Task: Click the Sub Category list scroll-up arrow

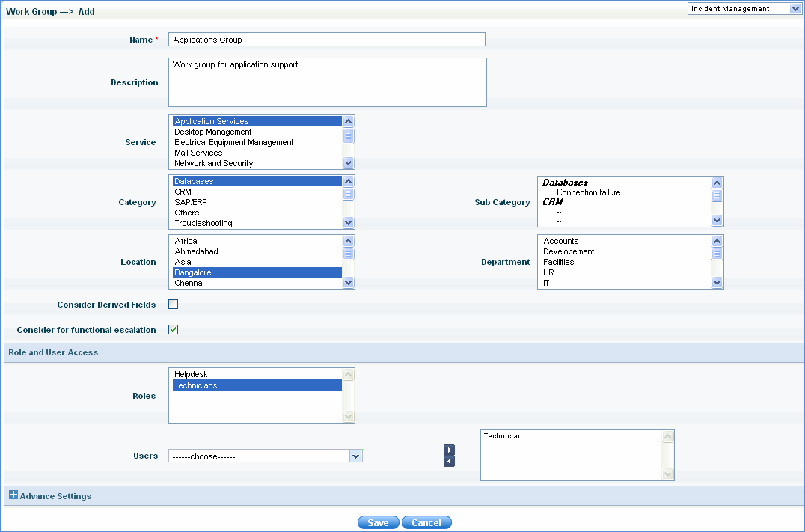Action: pyautogui.click(x=717, y=183)
